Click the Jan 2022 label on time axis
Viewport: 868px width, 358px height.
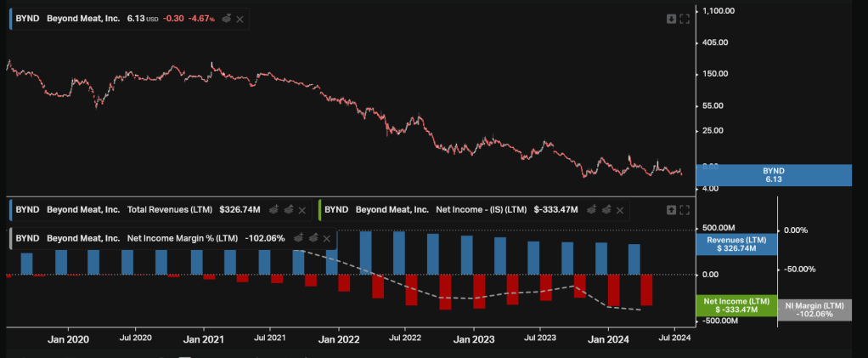(339, 339)
